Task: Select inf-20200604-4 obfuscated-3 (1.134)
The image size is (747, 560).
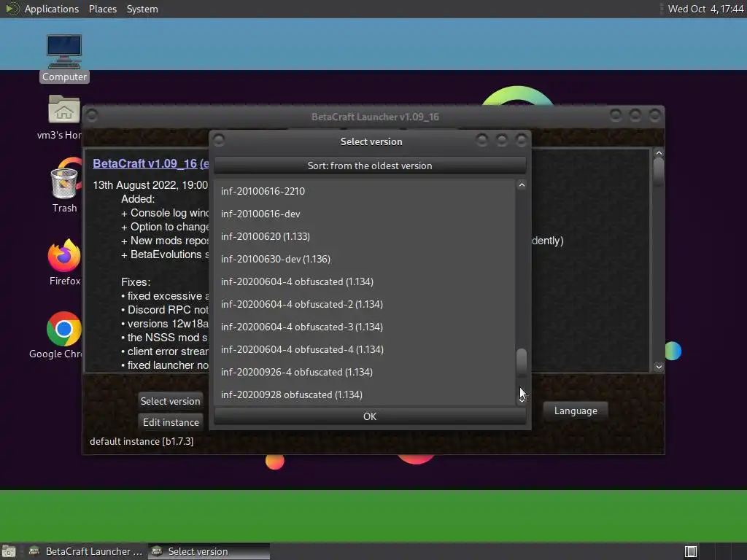Action: point(365,327)
